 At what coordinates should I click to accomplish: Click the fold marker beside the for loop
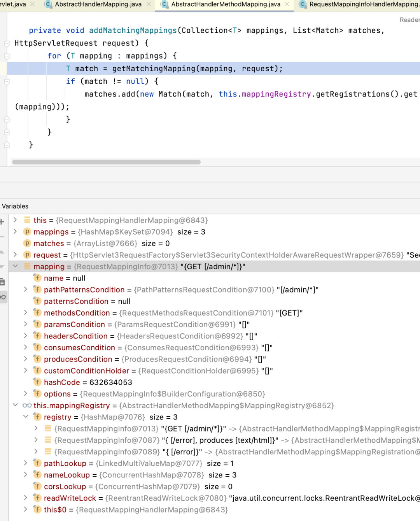[x=7, y=56]
